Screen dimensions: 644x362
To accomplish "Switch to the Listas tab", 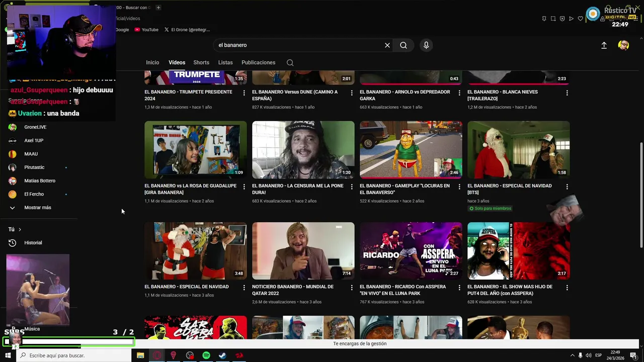I will point(225,63).
